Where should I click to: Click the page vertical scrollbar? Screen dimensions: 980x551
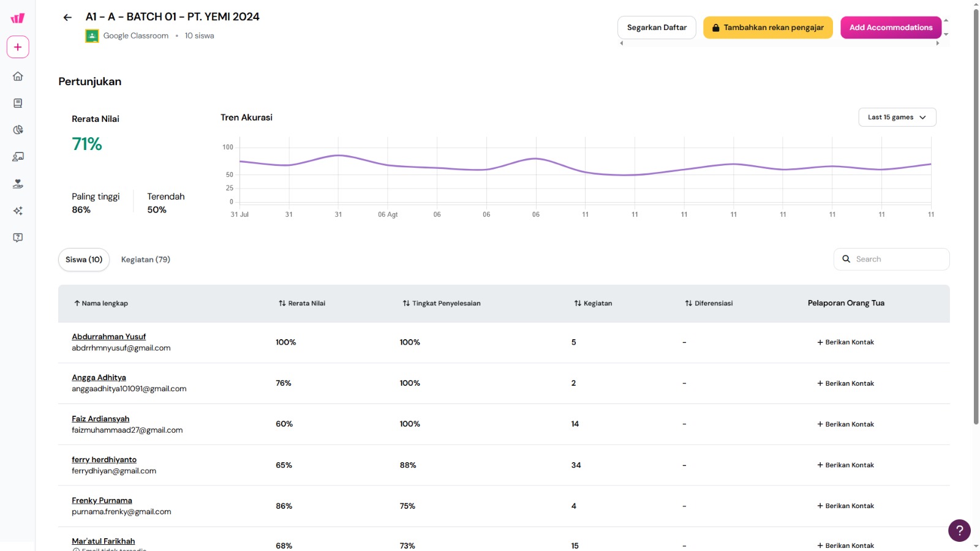click(x=976, y=214)
